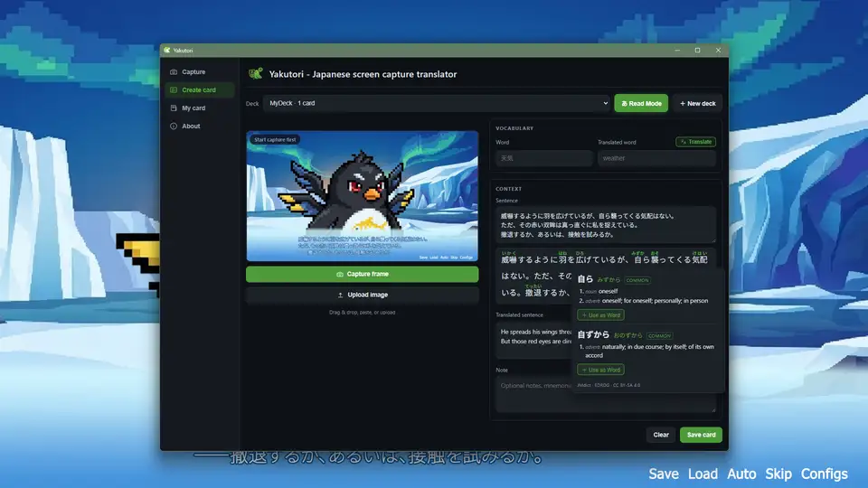Select Create card in sidebar

(x=199, y=89)
